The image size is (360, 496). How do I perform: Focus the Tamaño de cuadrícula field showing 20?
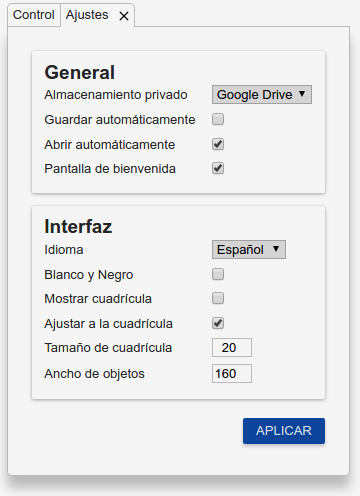click(x=232, y=347)
